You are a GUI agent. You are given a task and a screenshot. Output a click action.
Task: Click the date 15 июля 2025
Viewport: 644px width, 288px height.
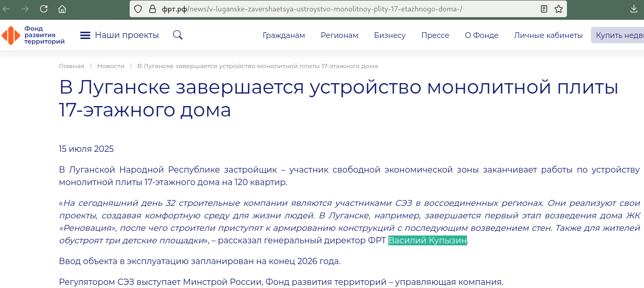tap(86, 149)
